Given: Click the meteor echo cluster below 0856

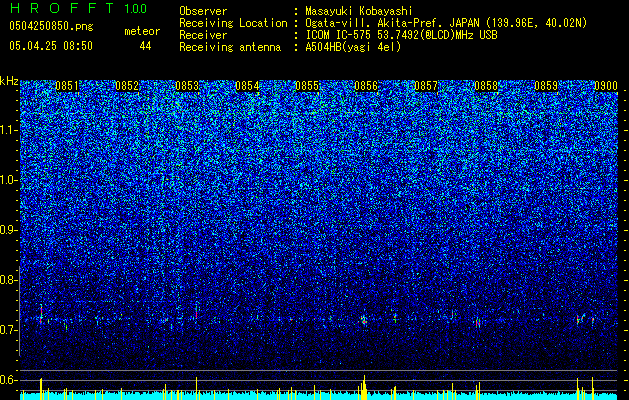Looking at the screenshot, I should click(x=364, y=320).
